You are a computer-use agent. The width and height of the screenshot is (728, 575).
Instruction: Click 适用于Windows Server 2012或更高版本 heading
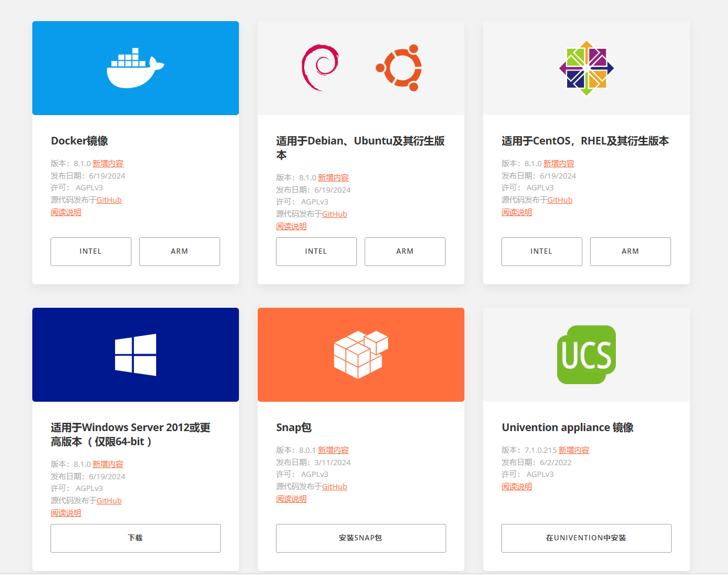click(131, 435)
